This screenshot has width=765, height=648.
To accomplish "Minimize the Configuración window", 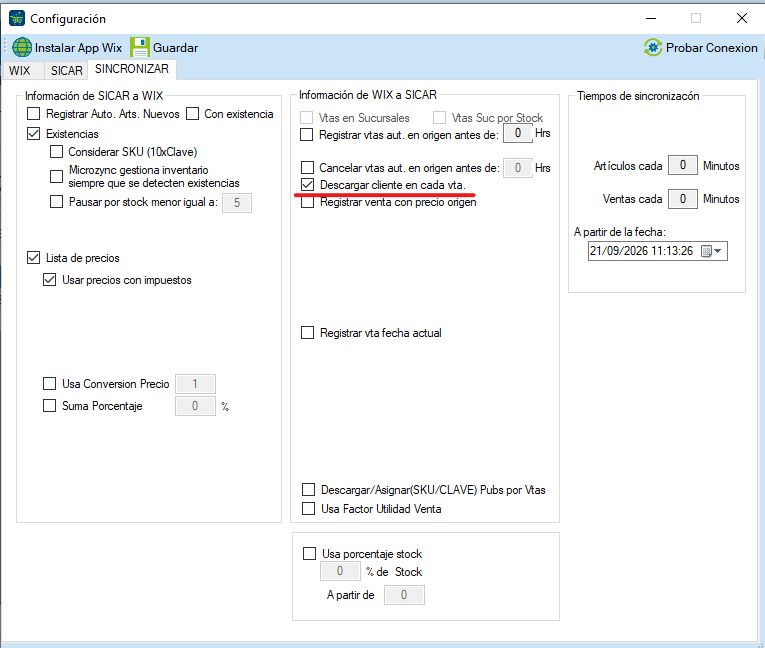I will point(651,19).
